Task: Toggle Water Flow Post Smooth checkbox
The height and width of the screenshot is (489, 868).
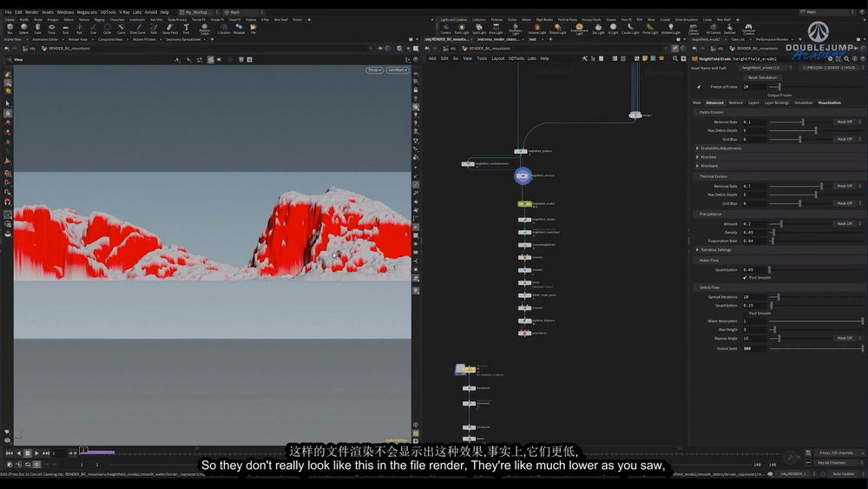Action: (745, 278)
